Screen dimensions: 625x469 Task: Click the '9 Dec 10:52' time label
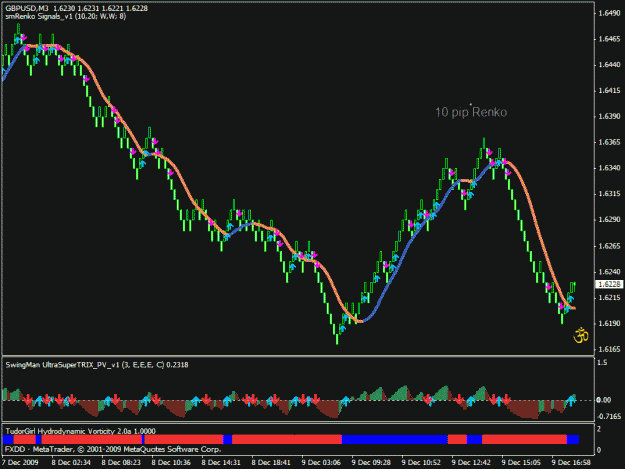point(421,463)
